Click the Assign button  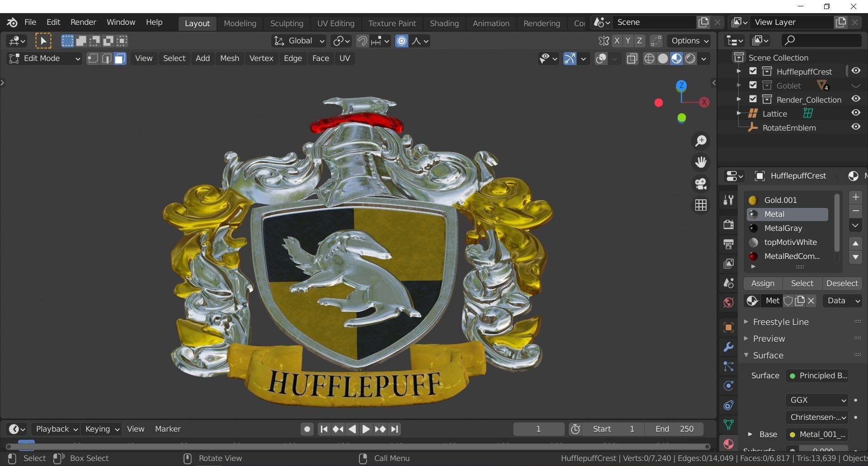point(763,284)
